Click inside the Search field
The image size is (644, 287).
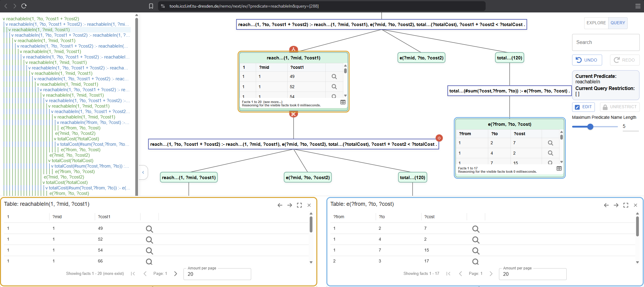[x=605, y=42]
